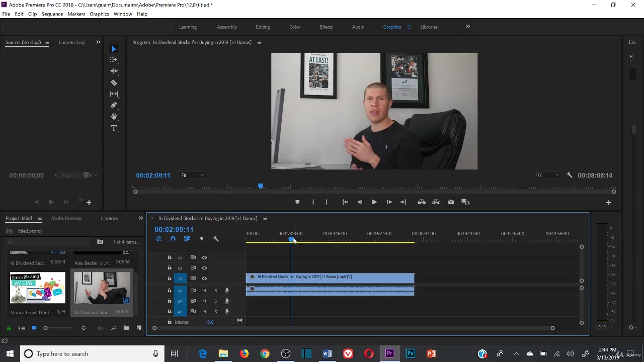Open Comparison View button
The width and height of the screenshot is (644, 362).
[465, 202]
